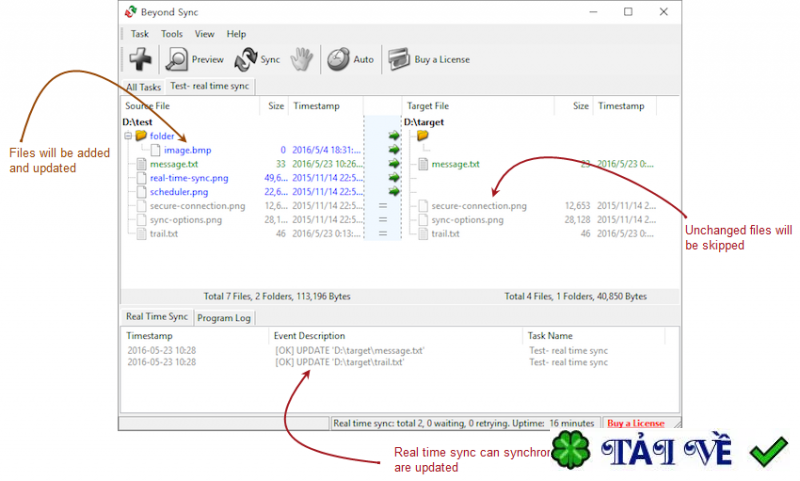Click the Buy a License card icon
Screen dimensions: 800x481
(399, 59)
